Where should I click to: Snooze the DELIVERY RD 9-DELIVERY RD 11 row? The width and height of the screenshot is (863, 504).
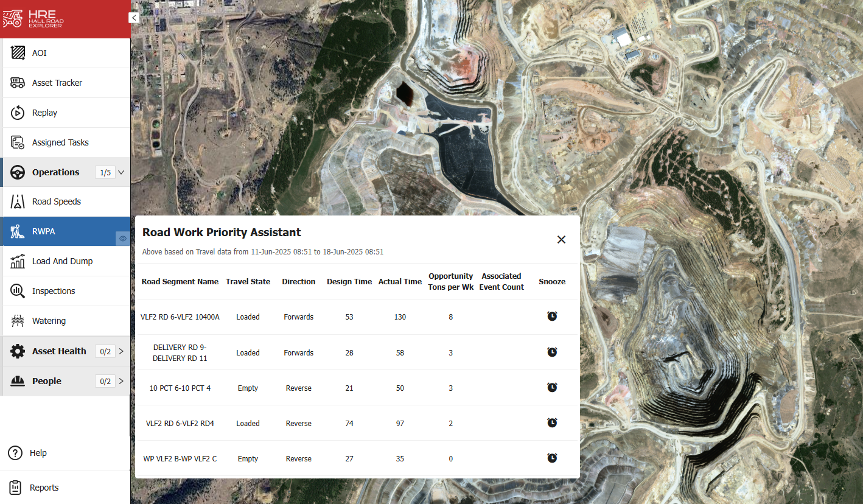552,352
